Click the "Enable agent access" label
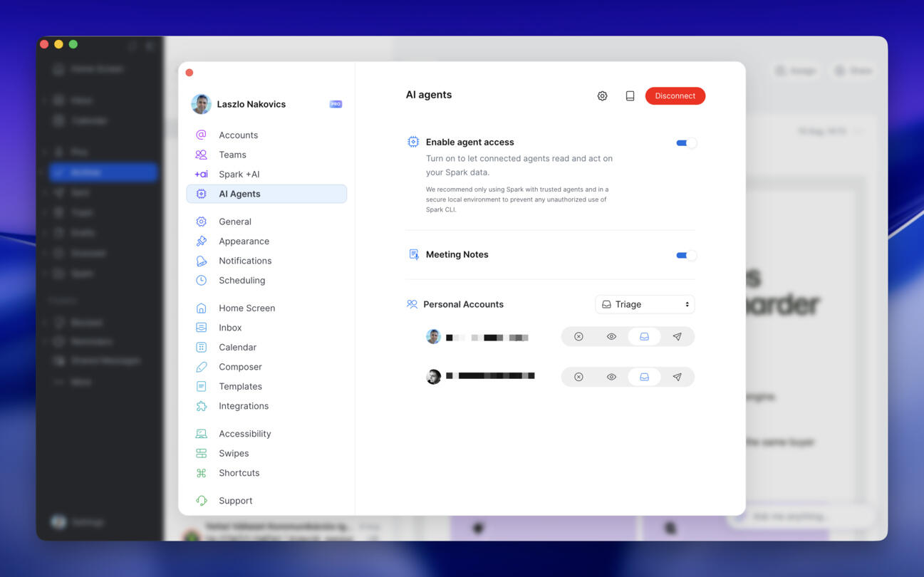 (469, 142)
